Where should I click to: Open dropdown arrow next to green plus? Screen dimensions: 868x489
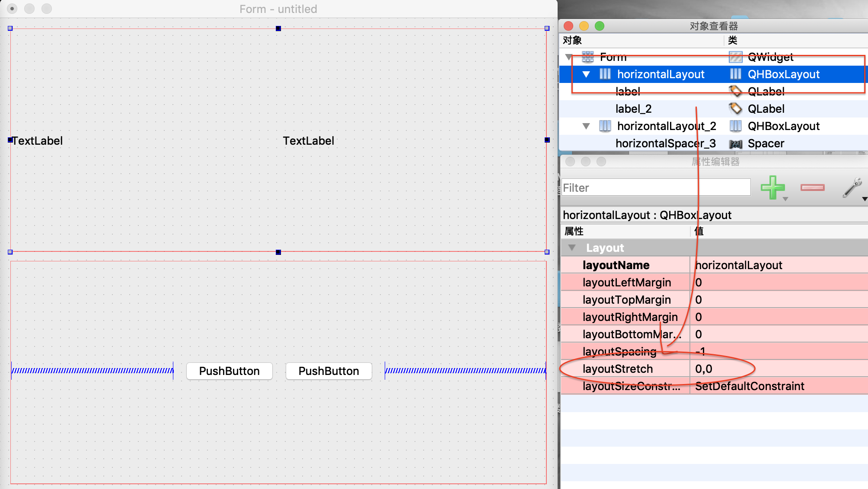coord(785,199)
